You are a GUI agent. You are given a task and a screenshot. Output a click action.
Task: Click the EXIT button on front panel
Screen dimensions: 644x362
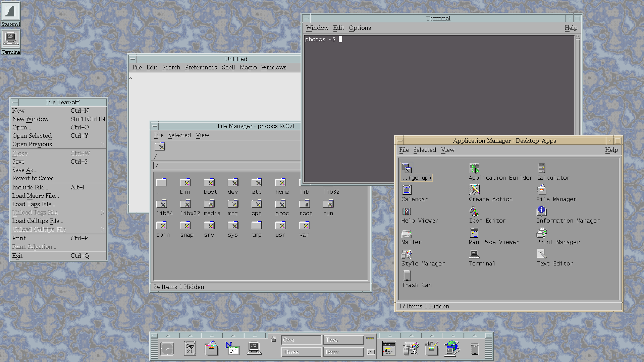click(371, 352)
